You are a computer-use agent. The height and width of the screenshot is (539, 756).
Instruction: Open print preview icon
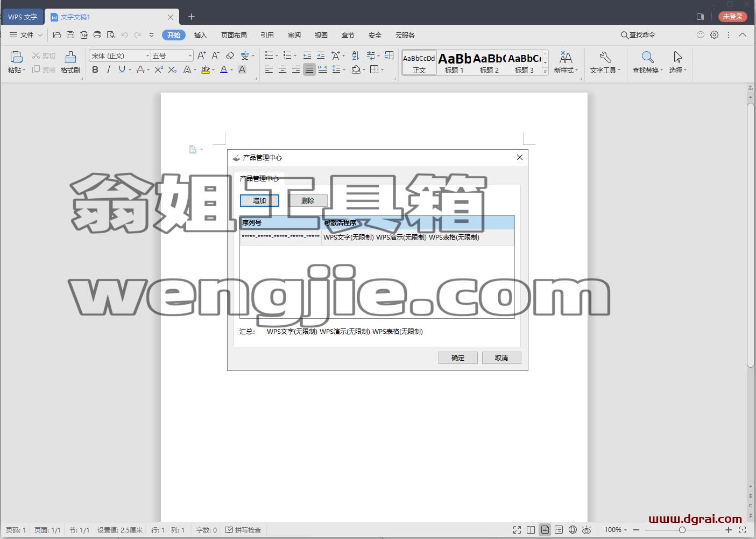[111, 35]
